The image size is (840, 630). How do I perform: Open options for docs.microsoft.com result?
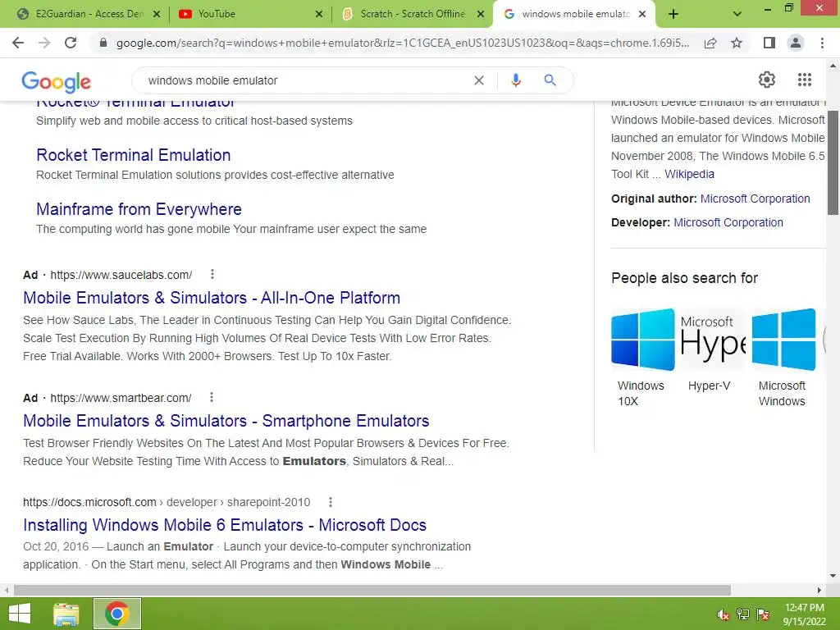point(331,502)
